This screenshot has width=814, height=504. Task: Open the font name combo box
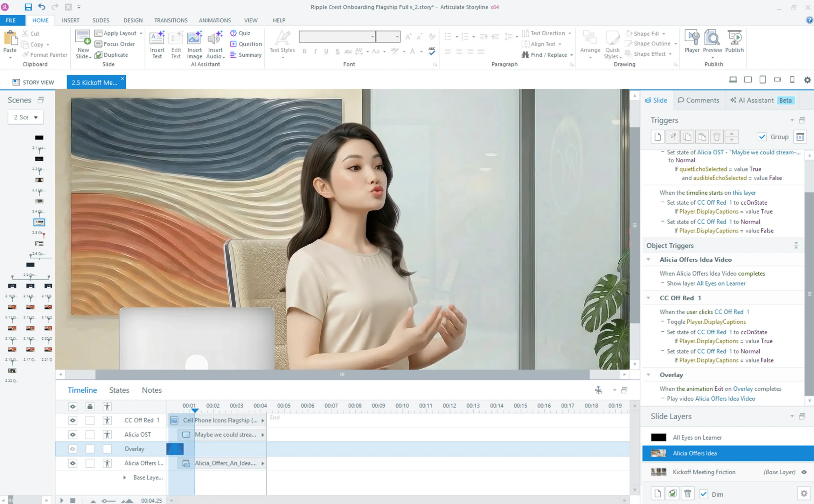(x=337, y=36)
